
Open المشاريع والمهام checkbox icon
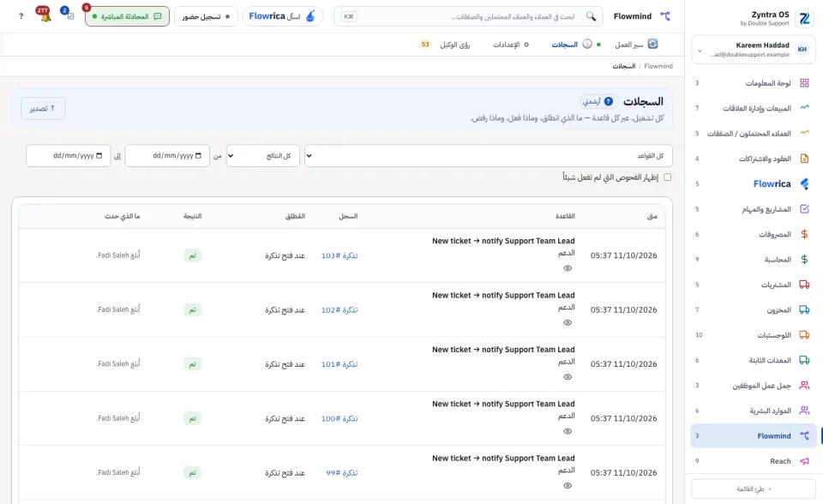tap(804, 209)
